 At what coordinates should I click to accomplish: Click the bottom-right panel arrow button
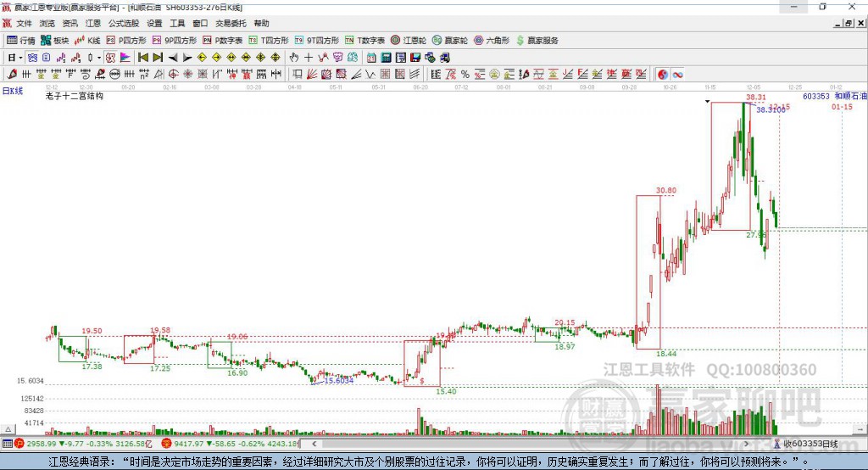[860, 429]
